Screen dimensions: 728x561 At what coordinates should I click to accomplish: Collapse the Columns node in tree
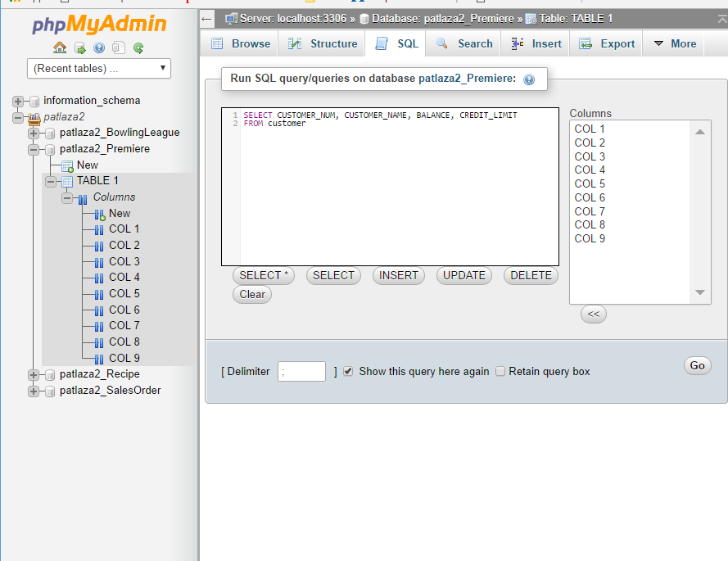tap(67, 198)
